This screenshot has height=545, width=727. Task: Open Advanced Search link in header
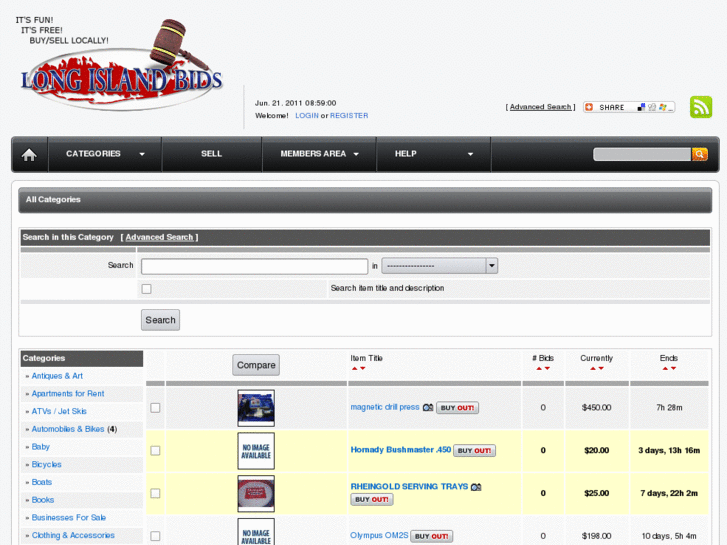click(541, 107)
